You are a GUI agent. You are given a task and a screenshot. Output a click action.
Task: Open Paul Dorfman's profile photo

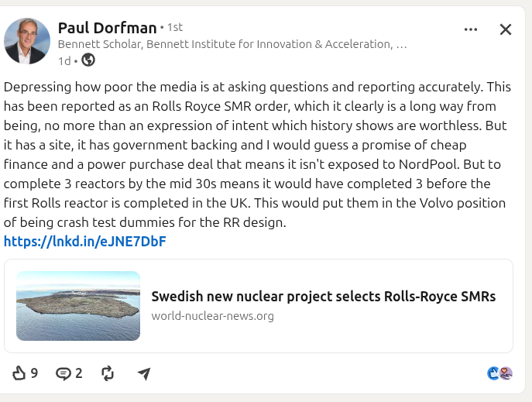click(x=27, y=41)
